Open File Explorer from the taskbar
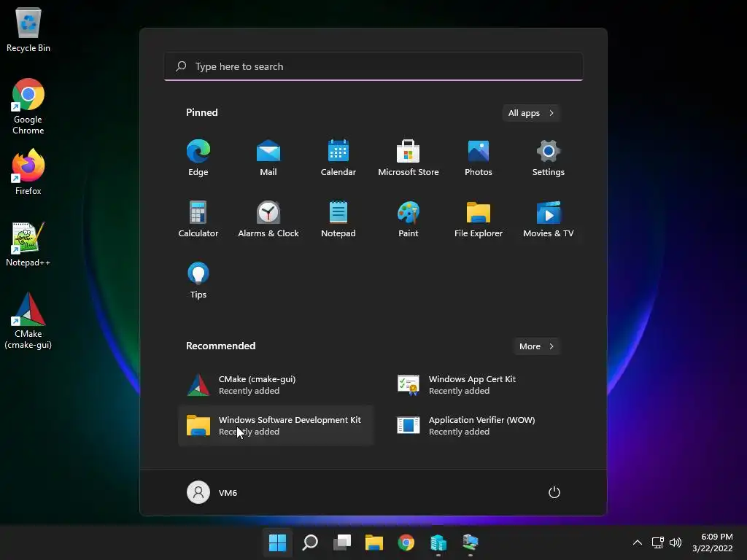The width and height of the screenshot is (747, 560). pyautogui.click(x=374, y=542)
